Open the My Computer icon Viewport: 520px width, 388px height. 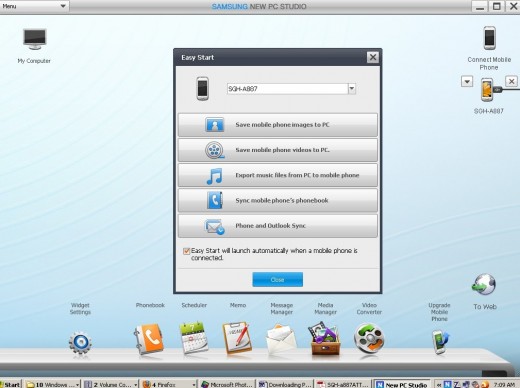pos(35,39)
